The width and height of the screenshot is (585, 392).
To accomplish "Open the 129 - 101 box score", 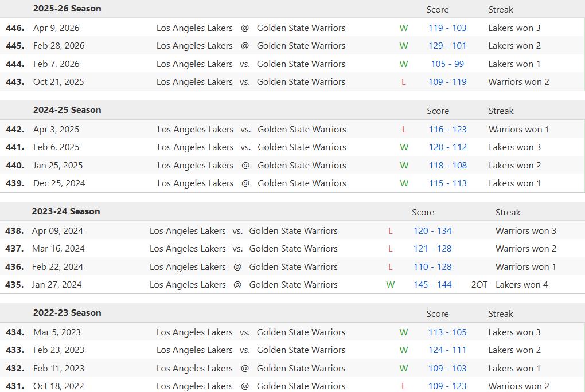I will (x=447, y=46).
